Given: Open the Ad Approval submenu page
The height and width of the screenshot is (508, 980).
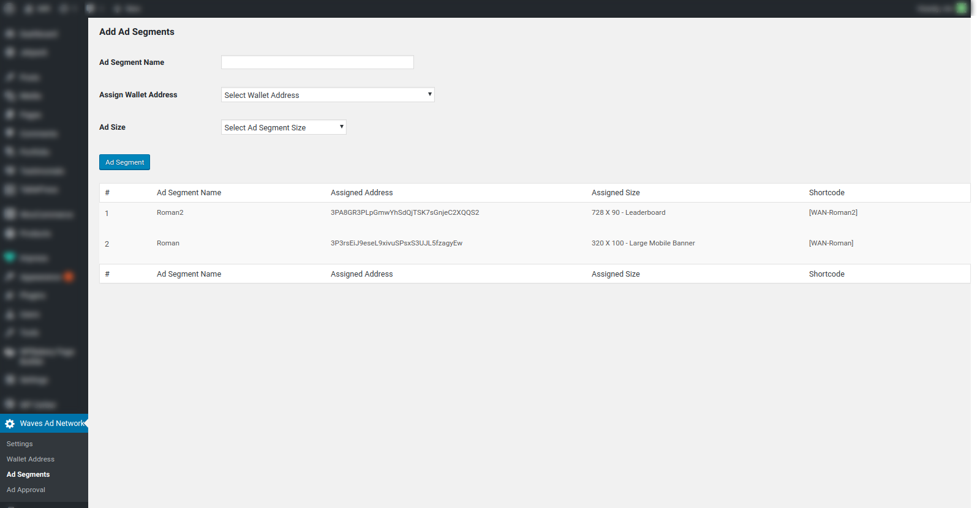Looking at the screenshot, I should click(x=26, y=490).
